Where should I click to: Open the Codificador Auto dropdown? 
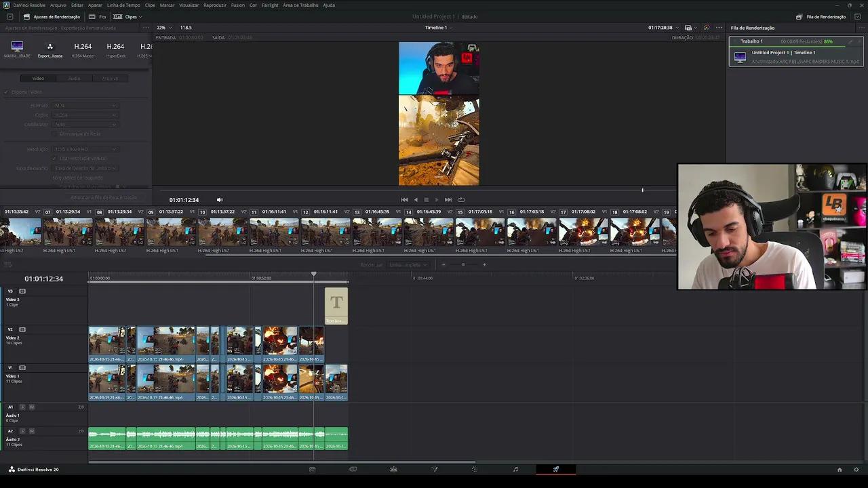click(x=85, y=125)
